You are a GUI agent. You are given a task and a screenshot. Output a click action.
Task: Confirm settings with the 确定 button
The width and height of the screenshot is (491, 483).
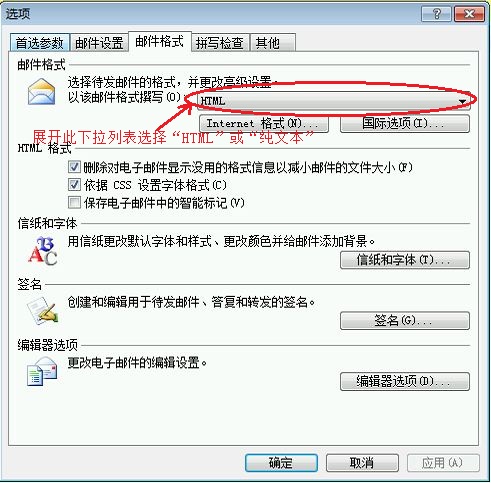point(281,463)
